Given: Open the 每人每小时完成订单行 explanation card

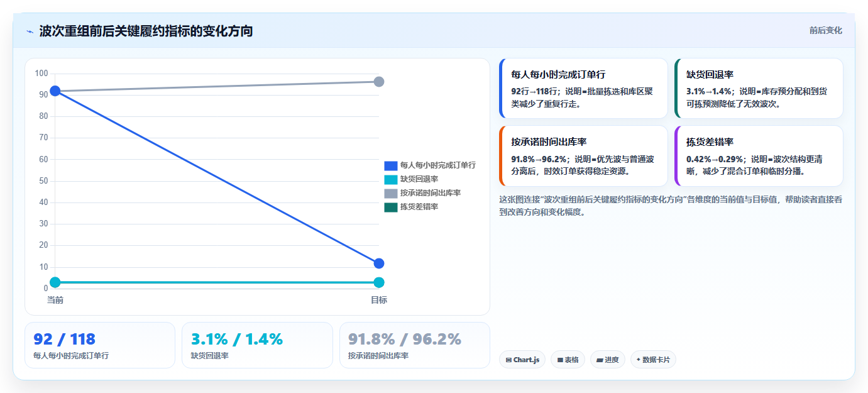Looking at the screenshot, I should pos(583,89).
